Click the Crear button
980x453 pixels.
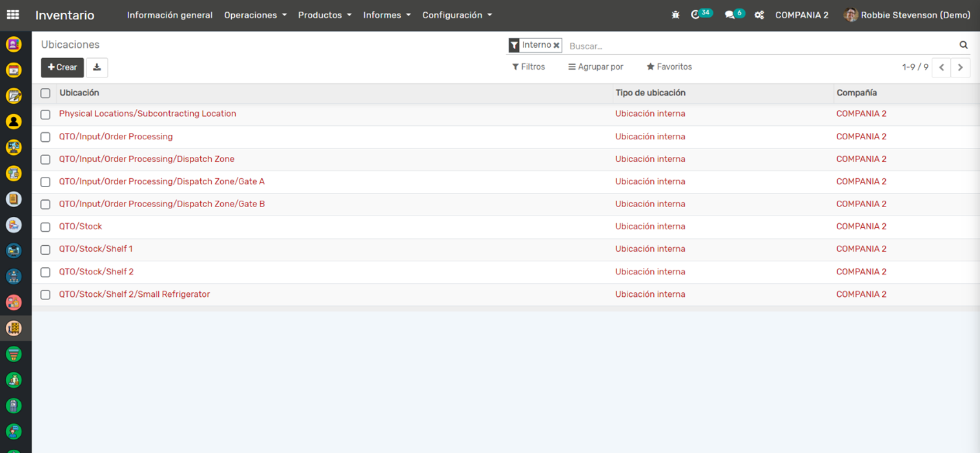click(x=63, y=67)
